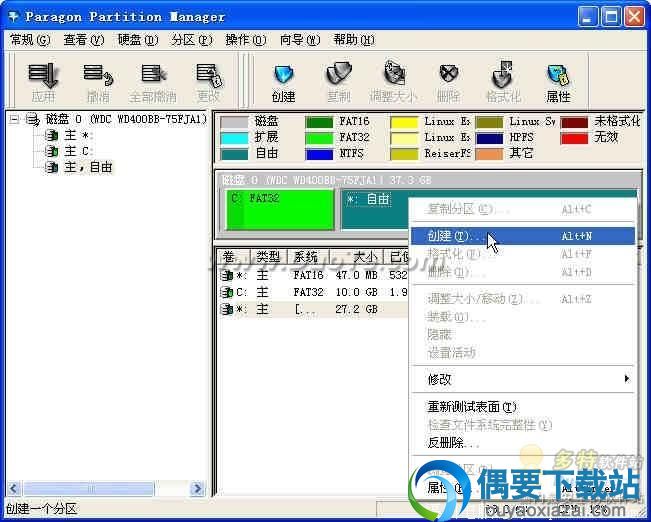Select the *: 自由 free space block
Image resolution: width=651 pixels, height=522 pixels.
coord(374,210)
